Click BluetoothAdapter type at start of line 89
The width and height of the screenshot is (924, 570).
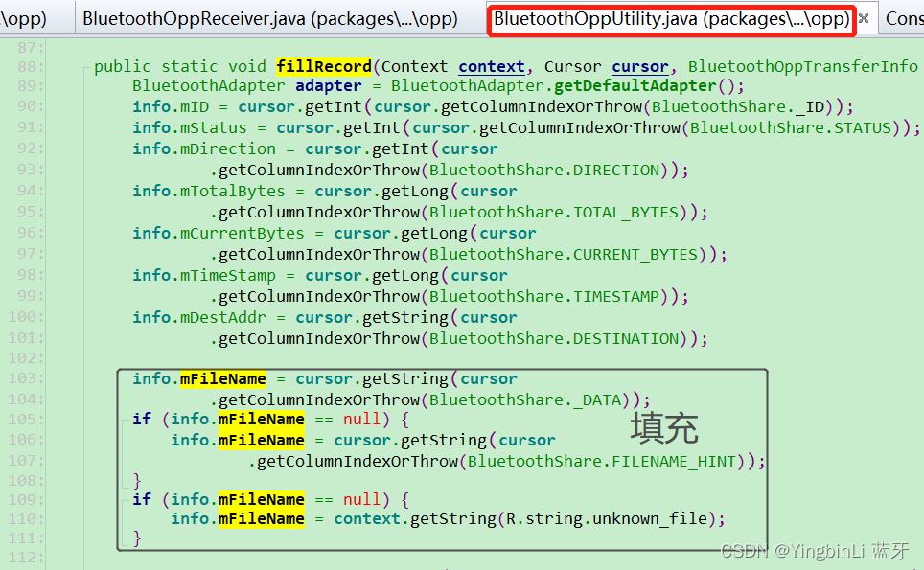209,86
